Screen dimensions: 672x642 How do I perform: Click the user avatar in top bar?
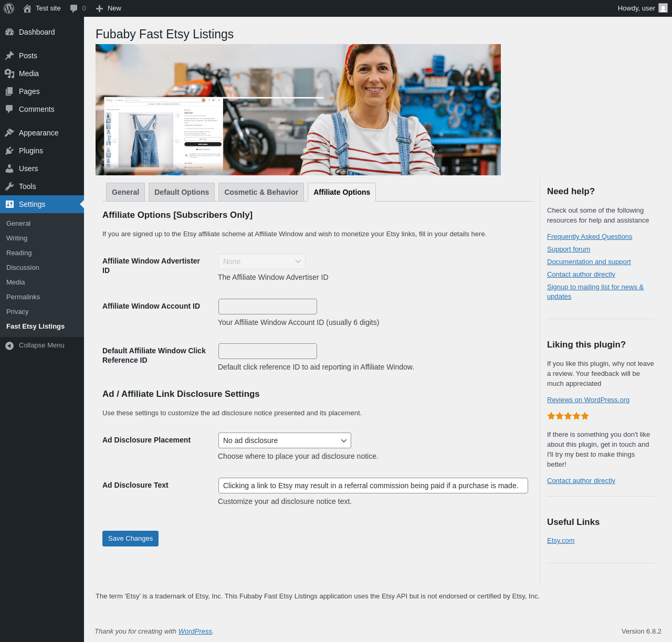coord(663,8)
